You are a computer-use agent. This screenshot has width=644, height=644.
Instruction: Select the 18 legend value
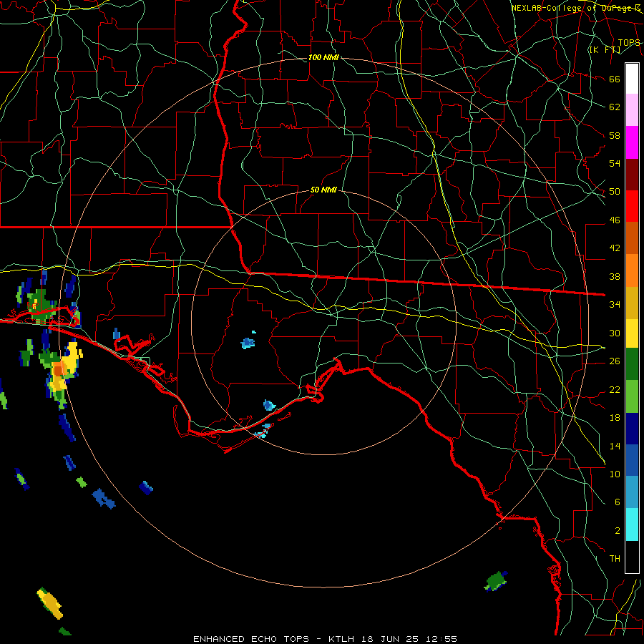point(615,418)
